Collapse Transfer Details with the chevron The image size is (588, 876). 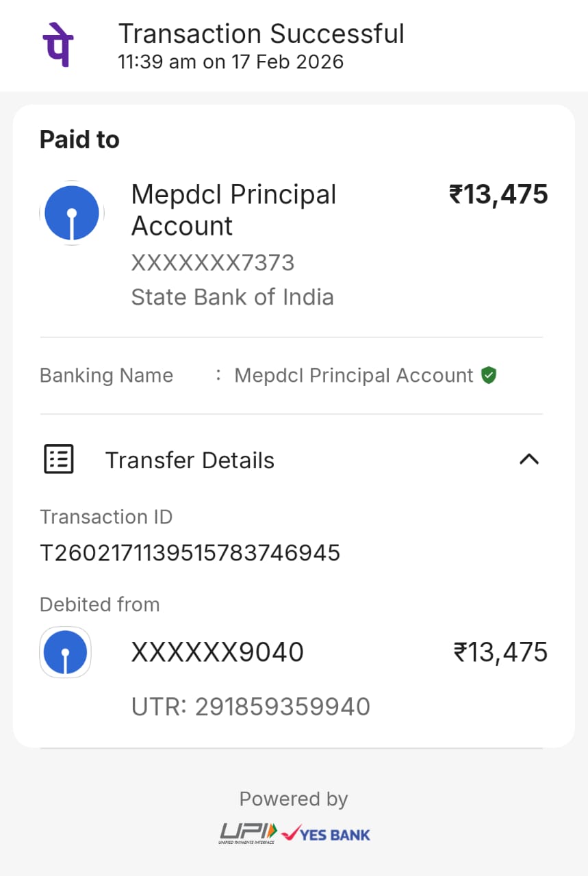coord(529,459)
